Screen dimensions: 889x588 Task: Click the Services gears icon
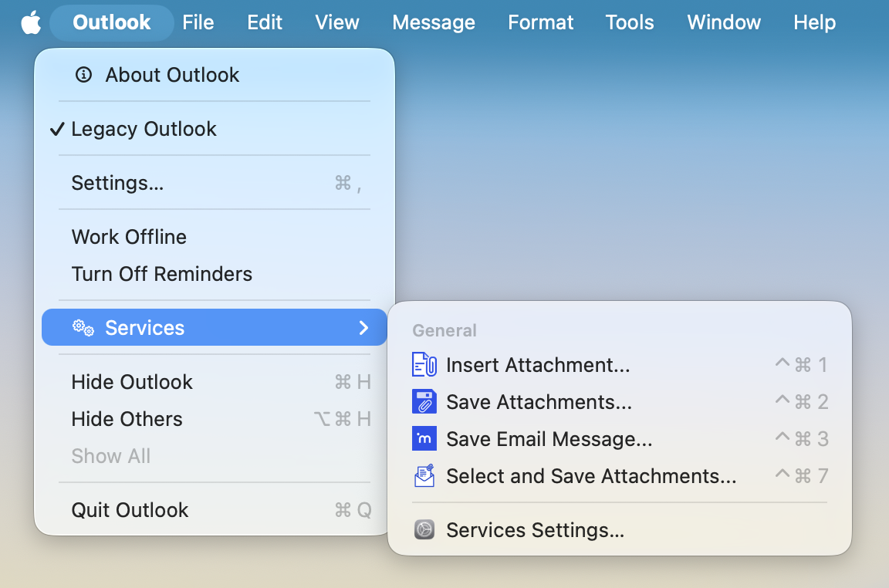[x=83, y=328]
